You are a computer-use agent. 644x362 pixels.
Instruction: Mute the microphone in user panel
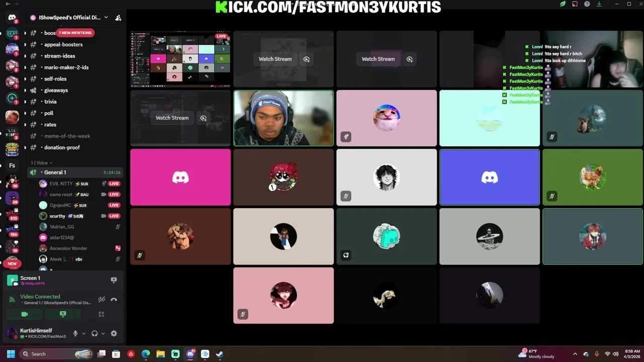point(75,333)
